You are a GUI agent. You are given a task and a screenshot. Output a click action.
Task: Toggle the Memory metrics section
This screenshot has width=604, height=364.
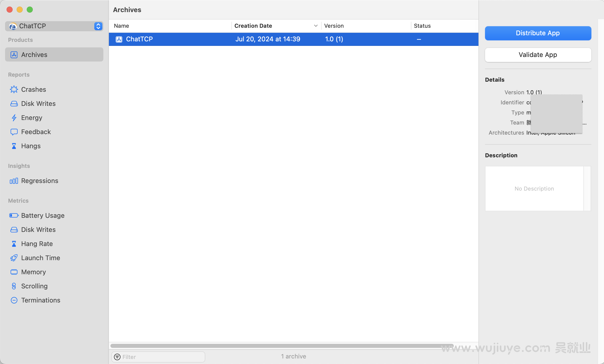34,272
